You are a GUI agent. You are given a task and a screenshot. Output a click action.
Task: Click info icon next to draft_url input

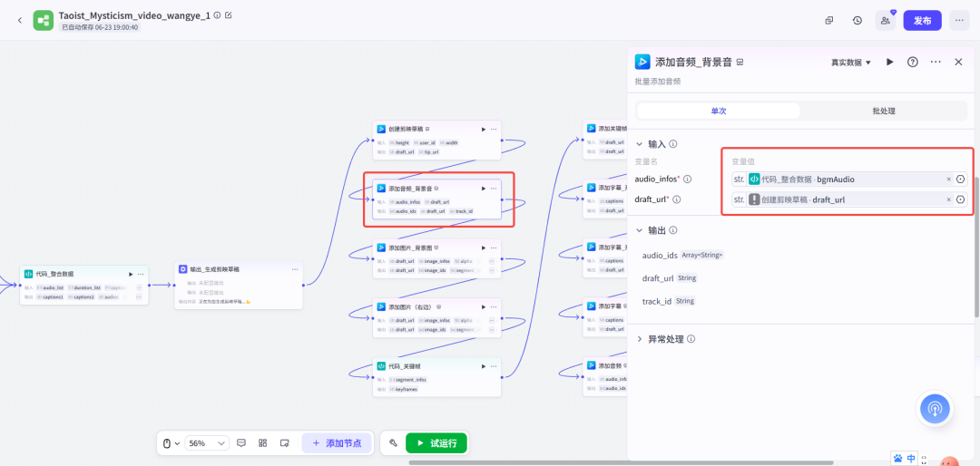coord(676,199)
